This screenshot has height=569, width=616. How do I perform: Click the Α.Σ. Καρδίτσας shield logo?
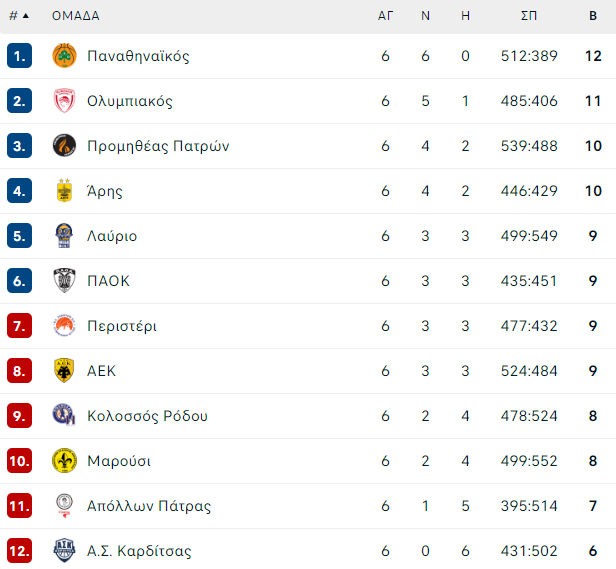pos(64,550)
